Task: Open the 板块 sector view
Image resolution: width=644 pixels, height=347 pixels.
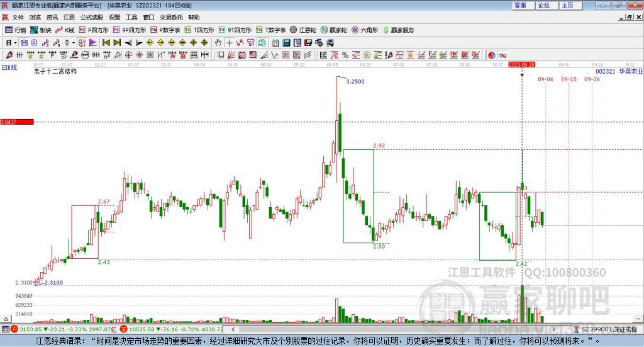Action: [41, 30]
